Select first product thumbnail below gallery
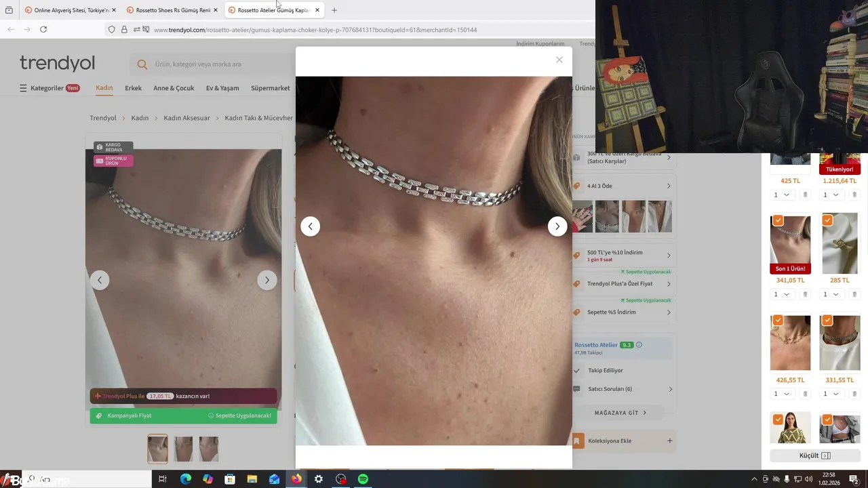 158,449
